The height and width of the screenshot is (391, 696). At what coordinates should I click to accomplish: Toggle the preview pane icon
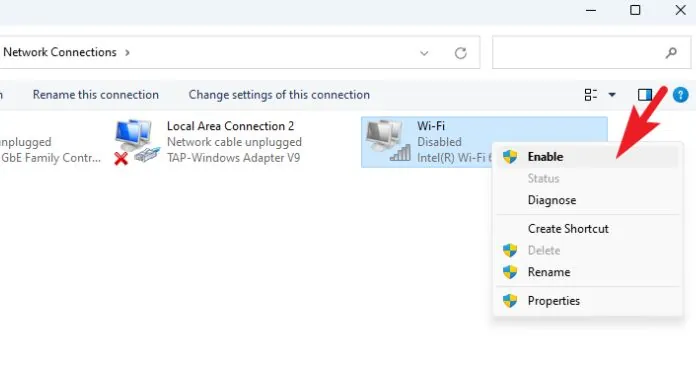(x=645, y=95)
